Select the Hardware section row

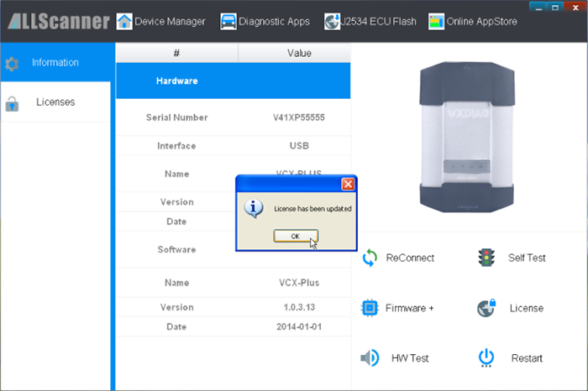[x=234, y=81]
